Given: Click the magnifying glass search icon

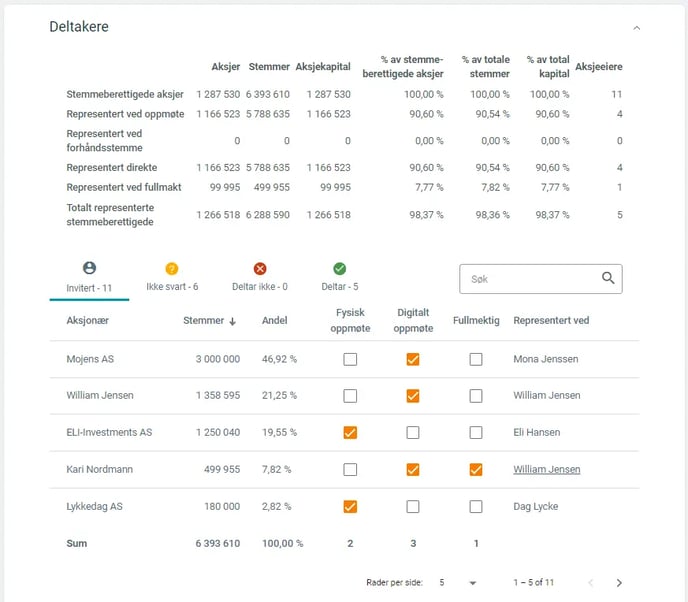Looking at the screenshot, I should click(608, 278).
